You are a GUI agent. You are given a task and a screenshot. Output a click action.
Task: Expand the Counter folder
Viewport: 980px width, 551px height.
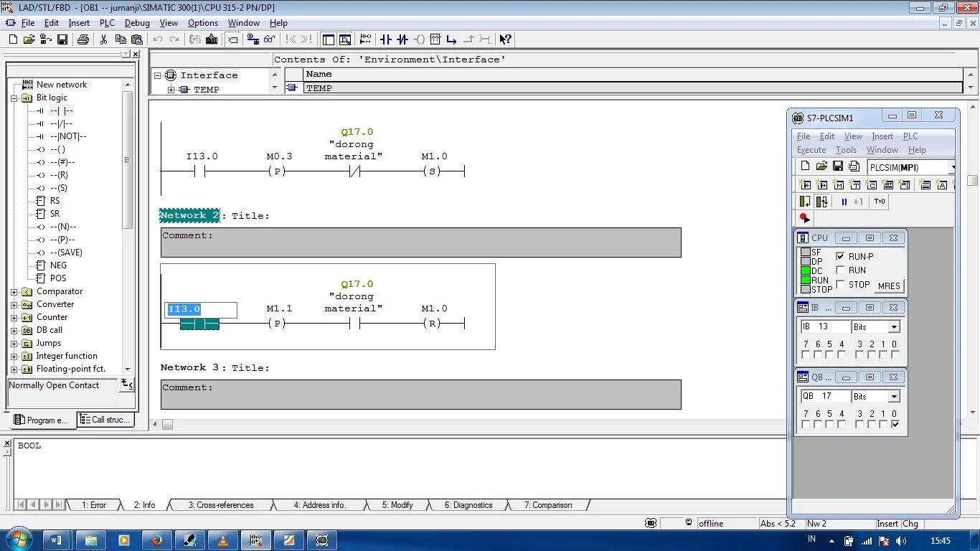pos(14,317)
